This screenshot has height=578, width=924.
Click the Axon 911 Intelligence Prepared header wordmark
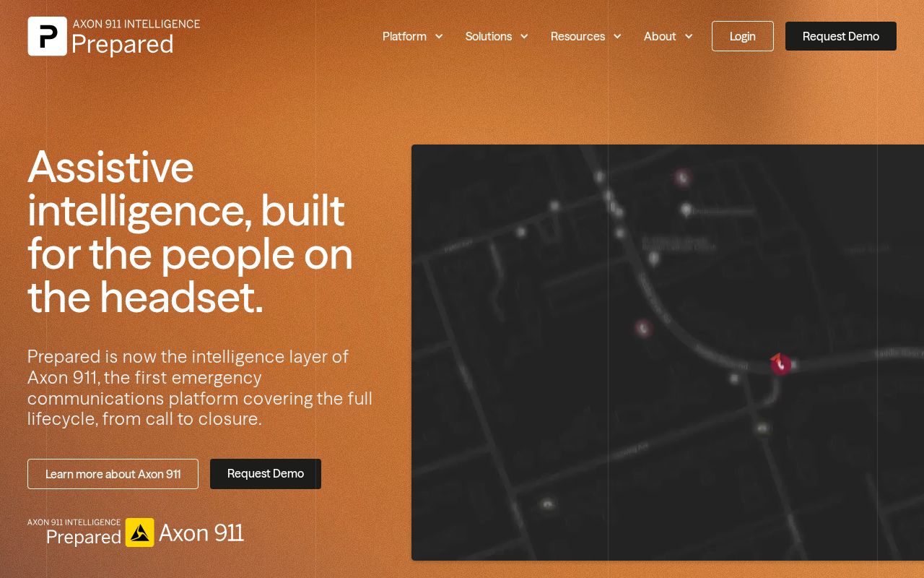(x=136, y=37)
